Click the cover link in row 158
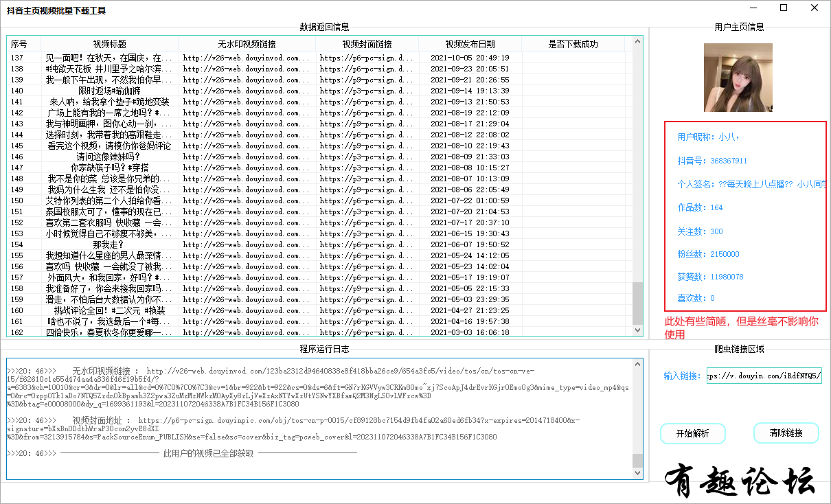This screenshot has height=504, width=831. (367, 288)
